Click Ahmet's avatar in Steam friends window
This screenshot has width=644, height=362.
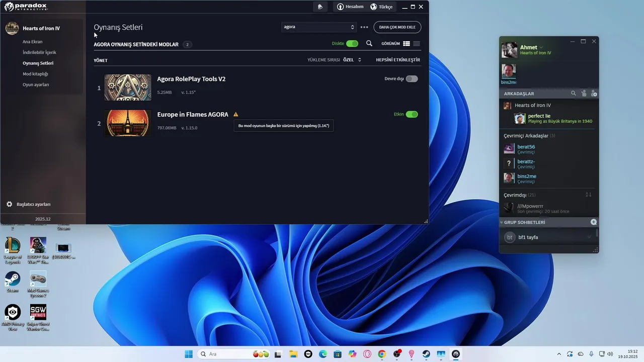tap(510, 50)
